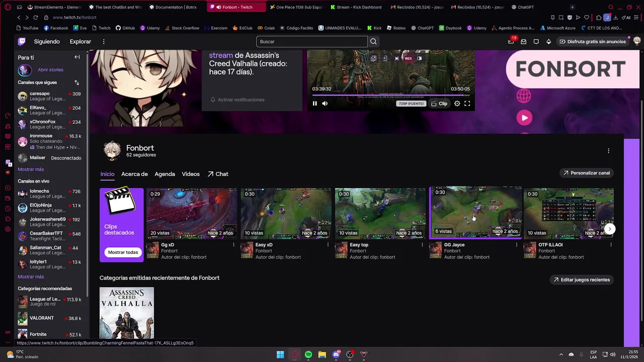644x362 pixels.
Task: Open the GitHub bookmark
Action: (x=125, y=28)
